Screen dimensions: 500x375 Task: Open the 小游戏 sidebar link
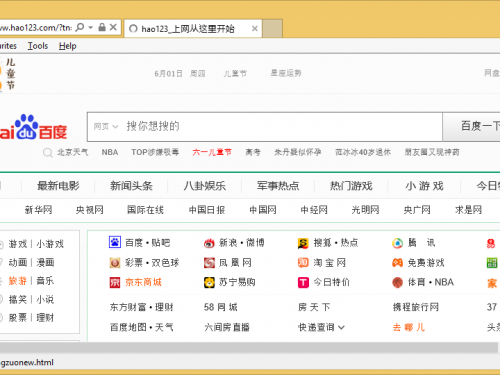tap(50, 244)
